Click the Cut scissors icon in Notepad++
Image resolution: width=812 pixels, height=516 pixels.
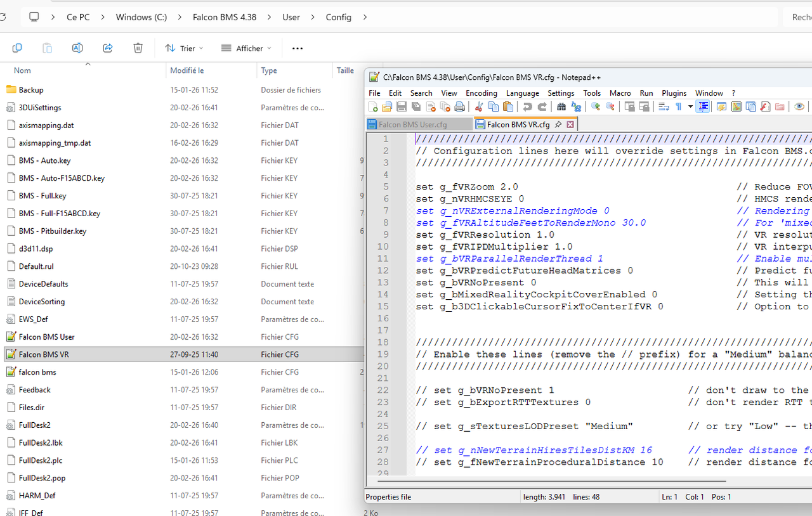click(x=479, y=107)
